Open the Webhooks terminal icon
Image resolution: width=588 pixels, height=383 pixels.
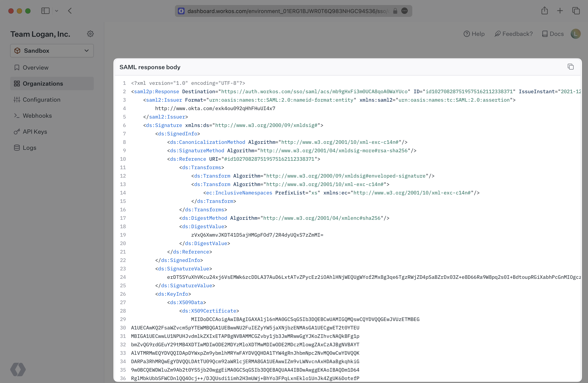(x=17, y=116)
